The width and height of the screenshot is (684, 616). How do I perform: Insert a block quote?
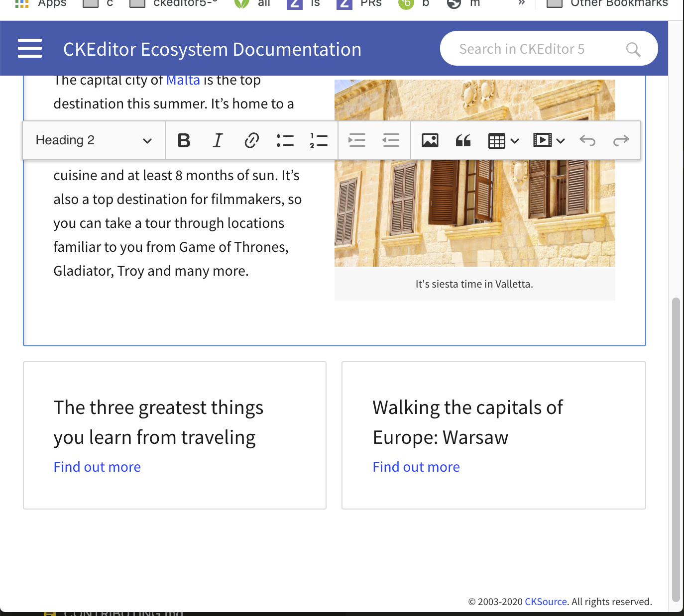[x=463, y=140]
